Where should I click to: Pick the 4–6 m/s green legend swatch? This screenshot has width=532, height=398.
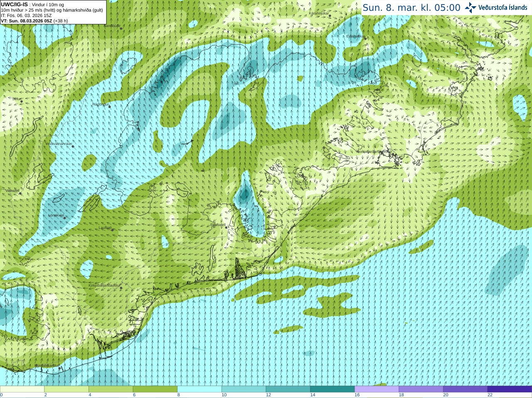pyautogui.click(x=111, y=389)
